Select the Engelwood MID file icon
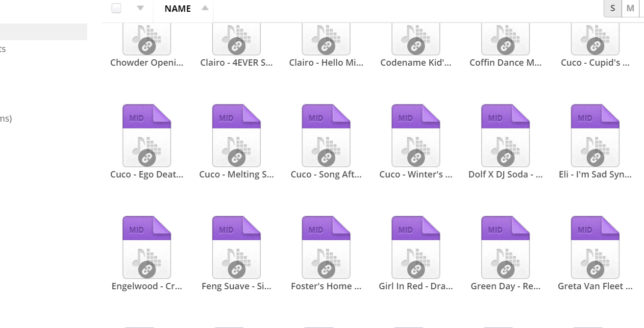This screenshot has height=328, width=644. point(147,247)
